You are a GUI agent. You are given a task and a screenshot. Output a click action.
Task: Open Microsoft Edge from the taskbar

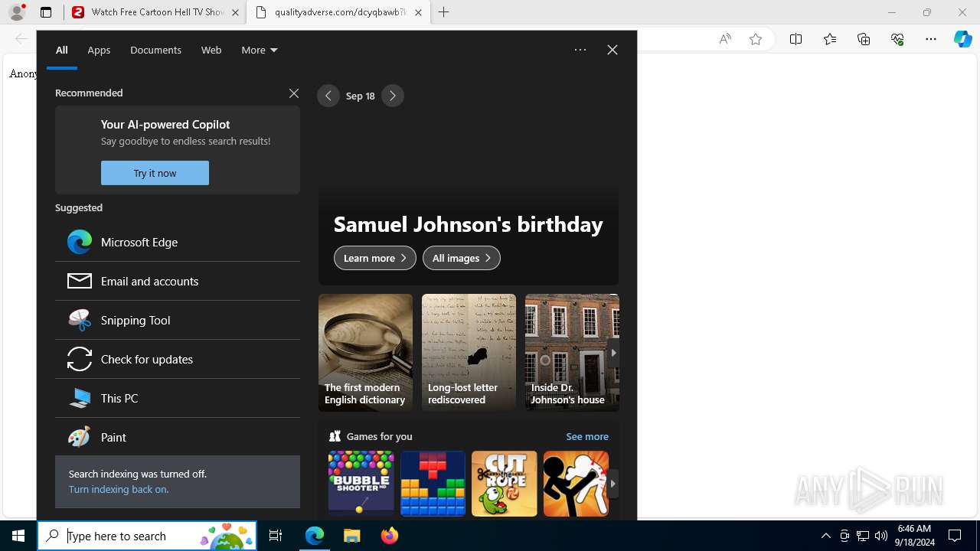coord(315,536)
